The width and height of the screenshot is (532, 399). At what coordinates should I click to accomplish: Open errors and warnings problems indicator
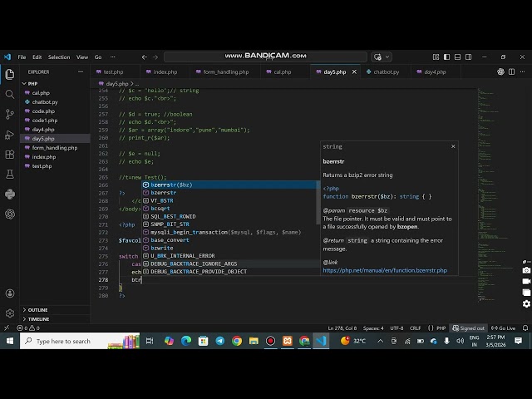(x=28, y=328)
